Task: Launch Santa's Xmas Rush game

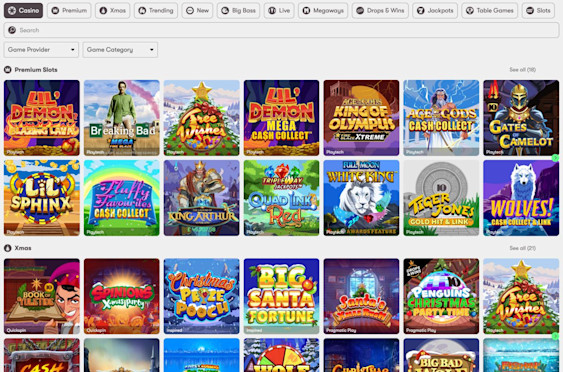Action: tap(361, 296)
